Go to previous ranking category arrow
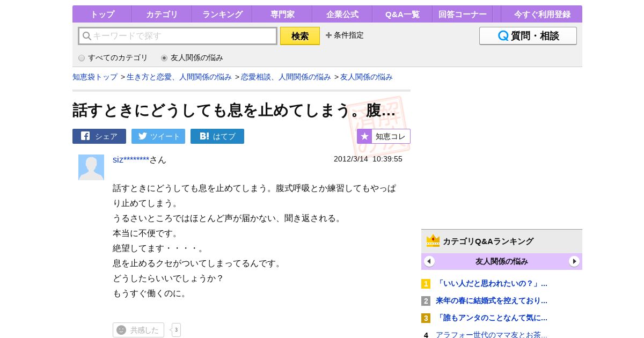 (x=429, y=261)
